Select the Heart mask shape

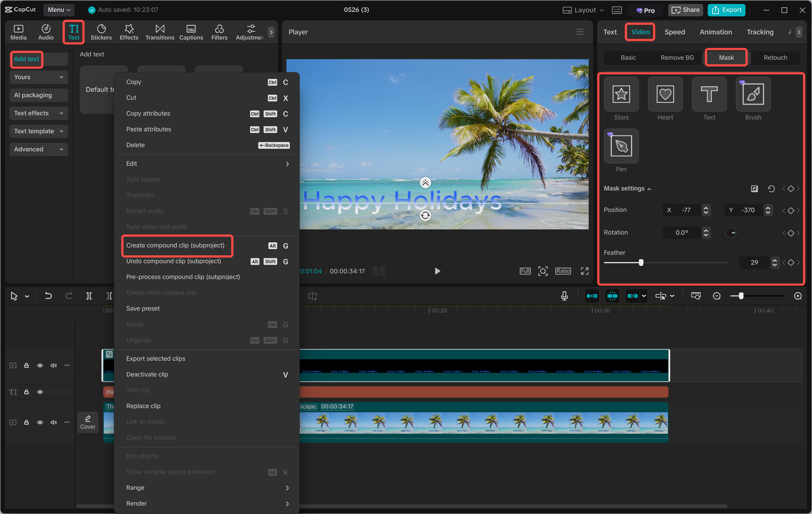pos(665,94)
